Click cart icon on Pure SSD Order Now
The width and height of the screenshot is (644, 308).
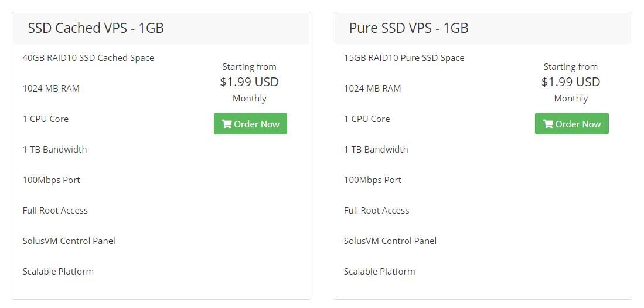click(x=548, y=124)
